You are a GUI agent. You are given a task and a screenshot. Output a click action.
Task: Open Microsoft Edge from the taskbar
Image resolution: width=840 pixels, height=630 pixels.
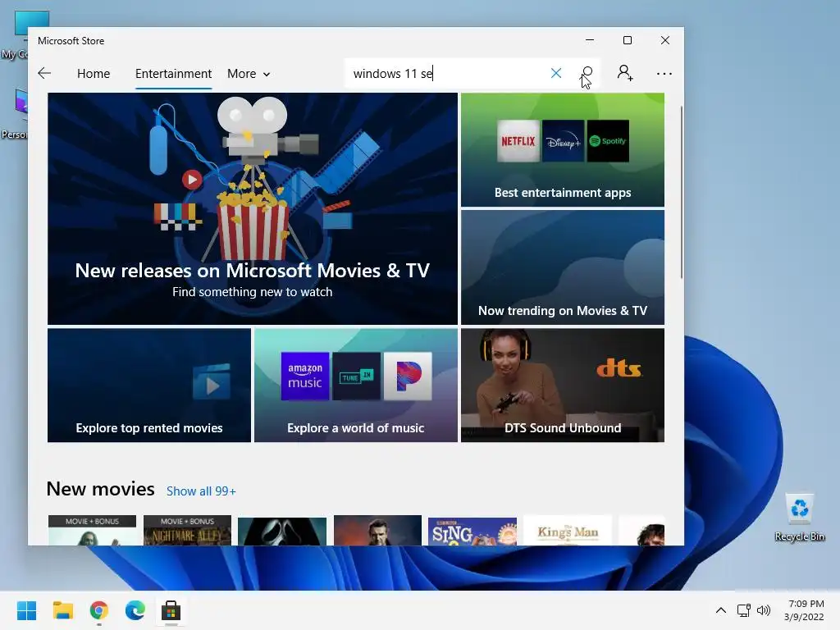135,610
